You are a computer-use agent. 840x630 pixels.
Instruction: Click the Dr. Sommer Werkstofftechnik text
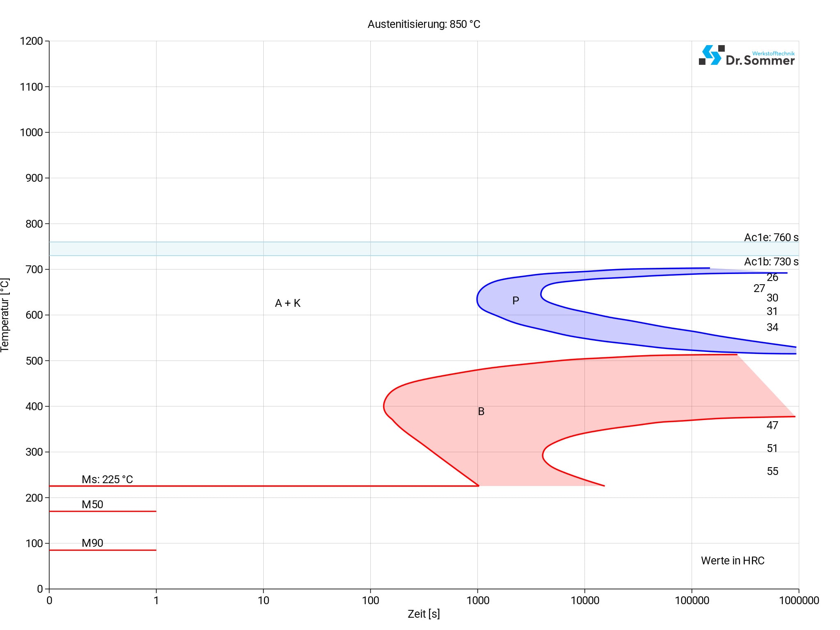coord(760,59)
